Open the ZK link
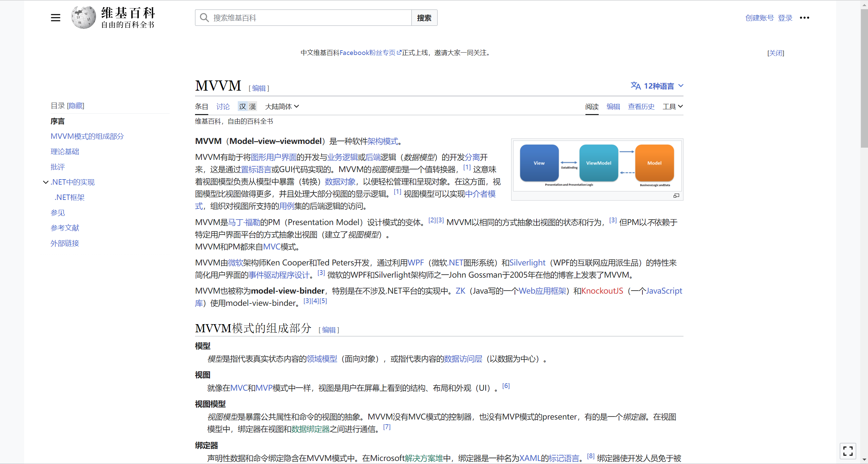Screen dimensions: 868x464 point(460,291)
